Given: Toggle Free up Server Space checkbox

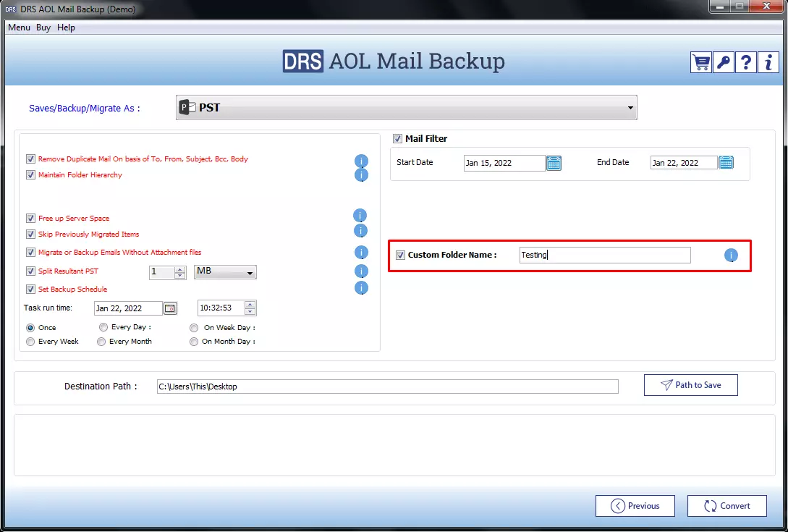Looking at the screenshot, I should [30, 219].
